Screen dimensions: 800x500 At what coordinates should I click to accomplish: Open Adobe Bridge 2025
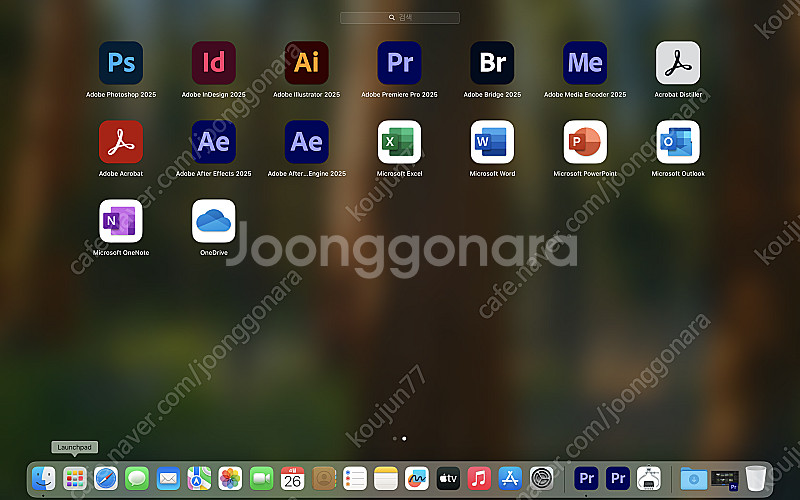[x=492, y=63]
